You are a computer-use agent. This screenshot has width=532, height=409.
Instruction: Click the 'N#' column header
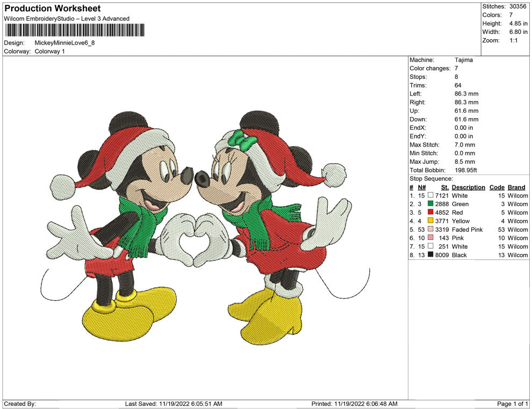(x=422, y=187)
